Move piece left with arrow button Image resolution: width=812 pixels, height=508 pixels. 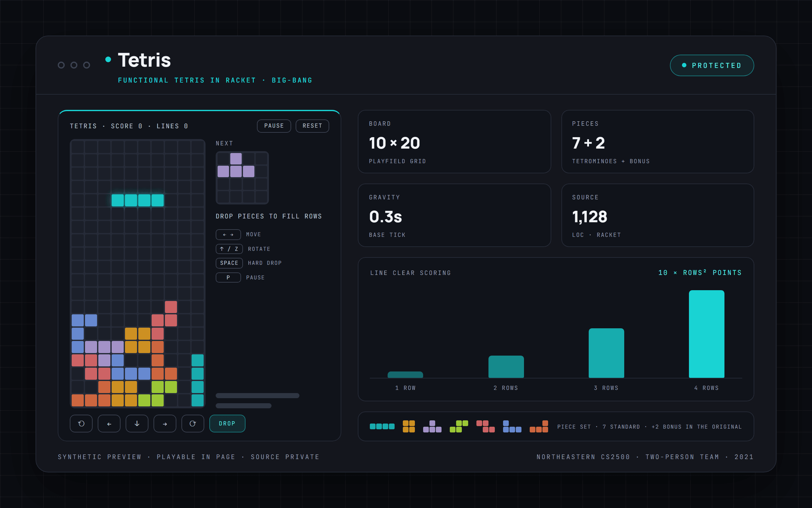pyautogui.click(x=109, y=423)
